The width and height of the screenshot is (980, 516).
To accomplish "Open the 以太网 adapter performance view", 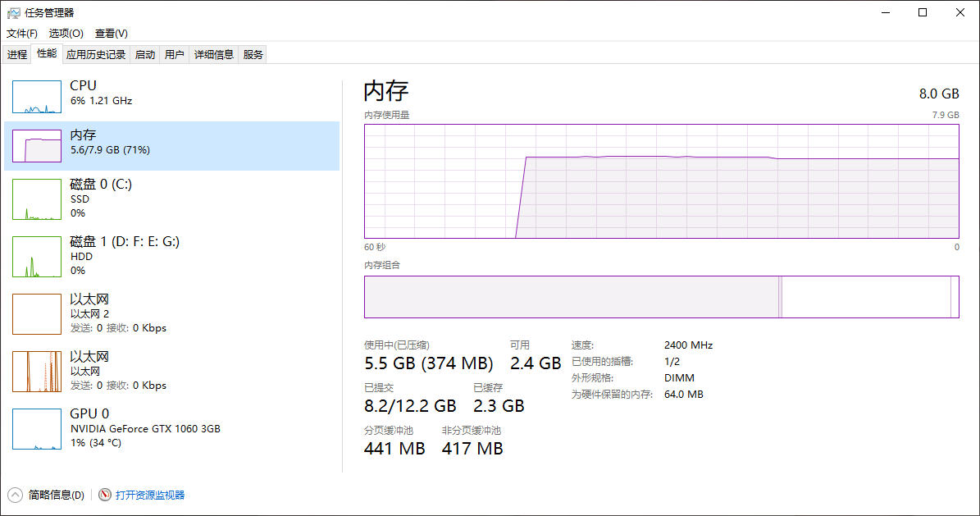I will 123,371.
